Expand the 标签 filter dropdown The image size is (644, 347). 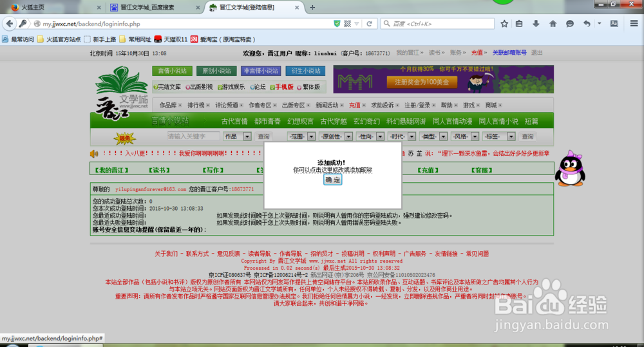[511, 136]
